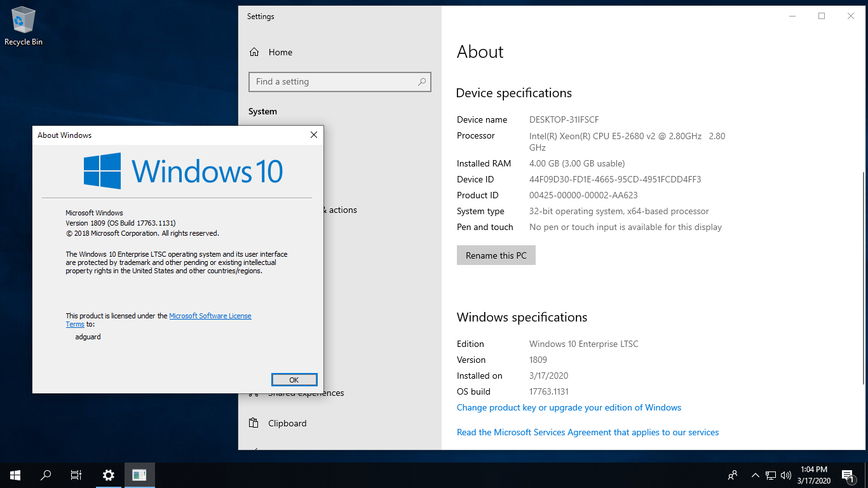Click the Windows specifications heading
Screen dimensions: 868x488
pyautogui.click(x=522, y=317)
